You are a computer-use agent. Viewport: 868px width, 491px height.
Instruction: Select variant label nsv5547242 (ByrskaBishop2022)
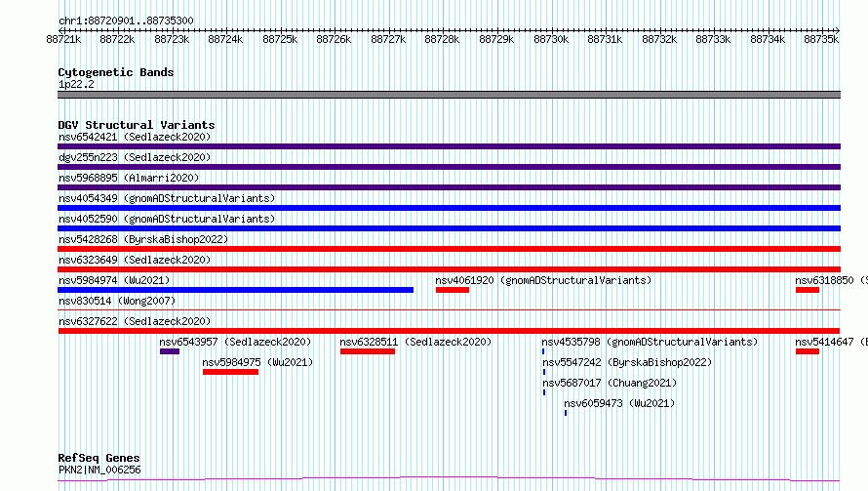(x=627, y=362)
